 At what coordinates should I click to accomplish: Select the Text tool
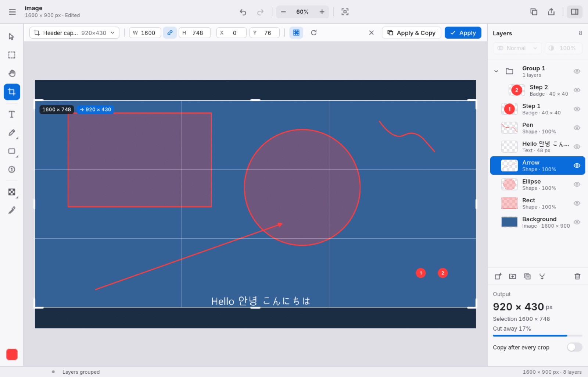(x=12, y=114)
